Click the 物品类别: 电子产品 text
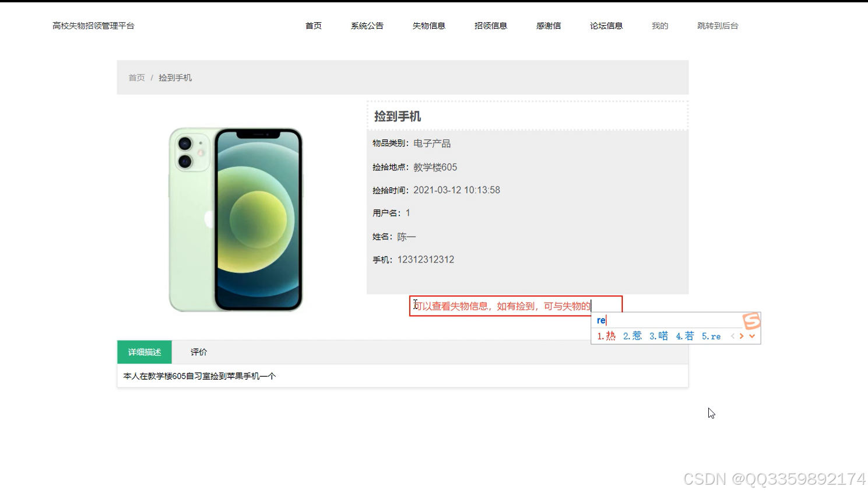 click(x=412, y=143)
